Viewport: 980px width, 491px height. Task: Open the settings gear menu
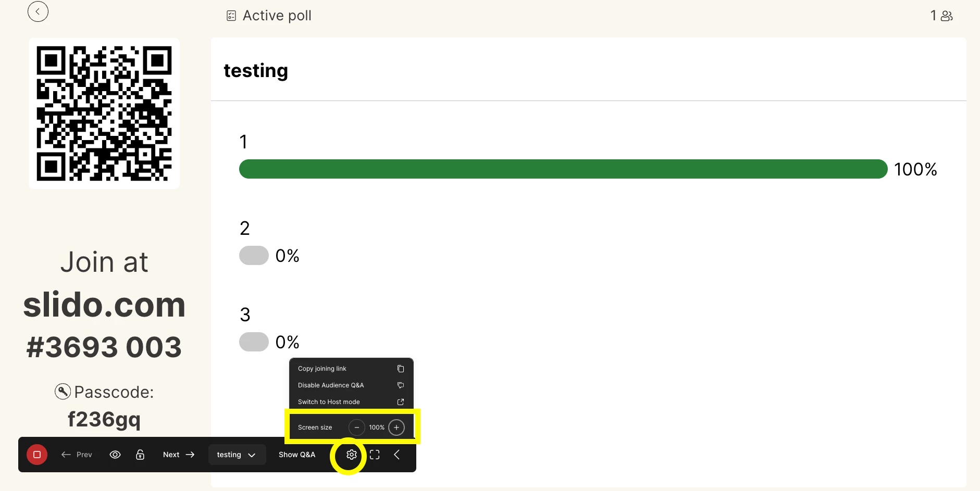point(352,455)
